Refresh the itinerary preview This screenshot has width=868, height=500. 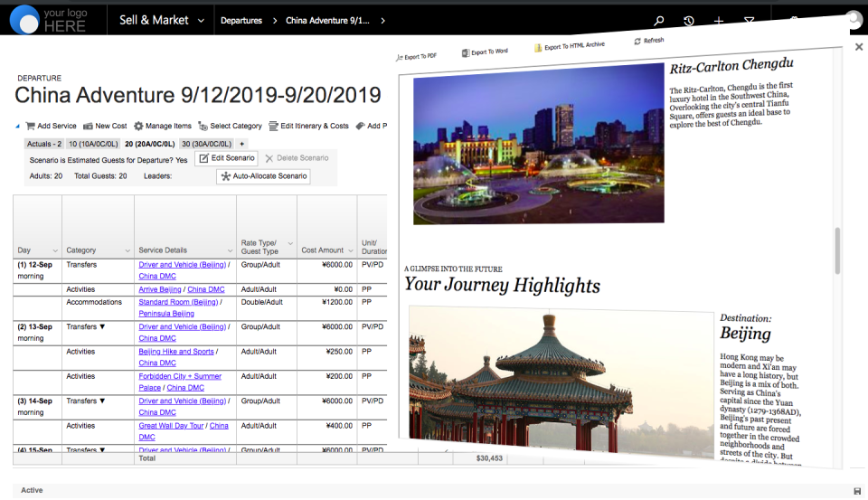coord(649,41)
